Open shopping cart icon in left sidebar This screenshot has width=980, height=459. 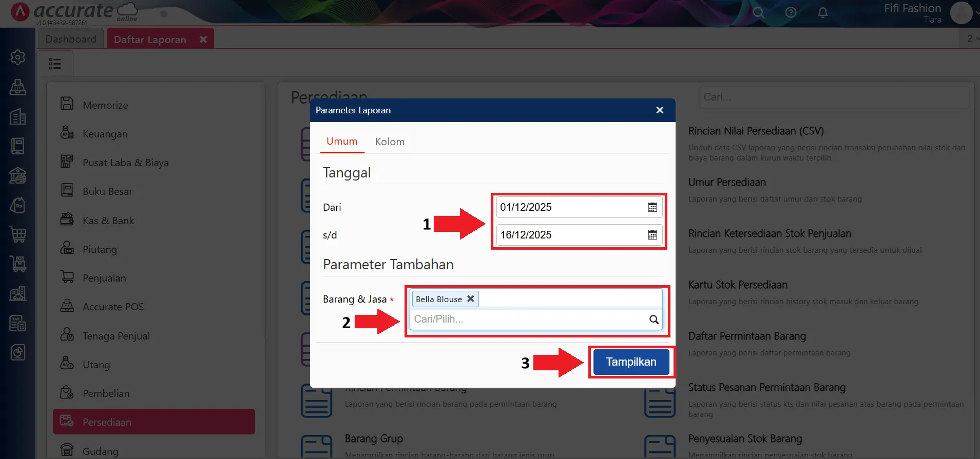pos(18,234)
